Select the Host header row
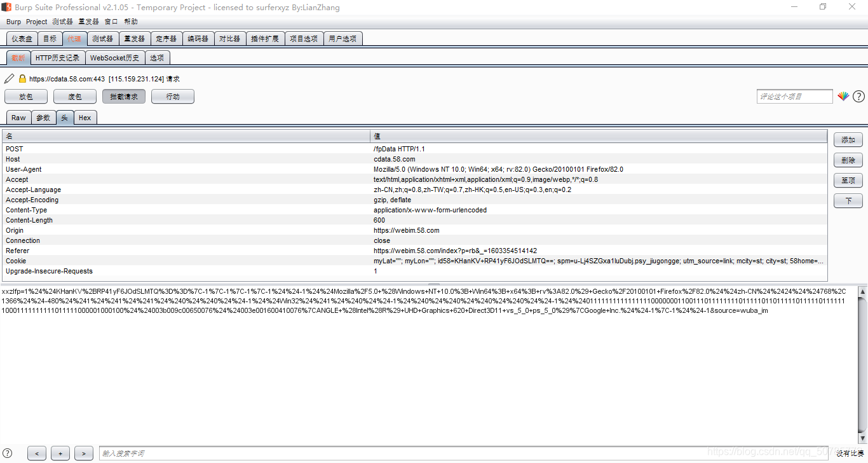 (x=415, y=159)
